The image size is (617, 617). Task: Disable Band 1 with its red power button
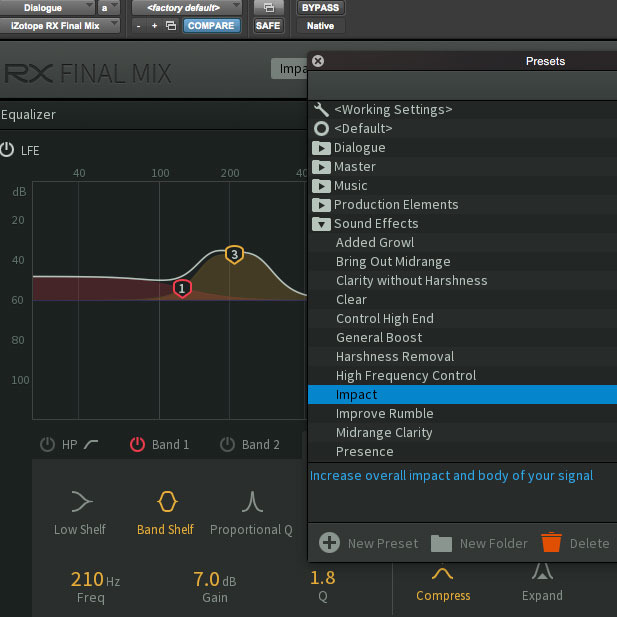[137, 444]
